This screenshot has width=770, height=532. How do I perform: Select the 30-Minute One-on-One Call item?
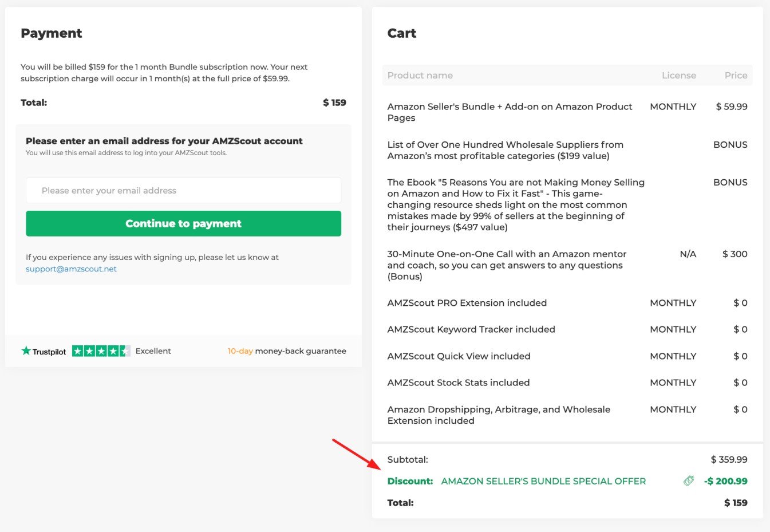(567, 265)
